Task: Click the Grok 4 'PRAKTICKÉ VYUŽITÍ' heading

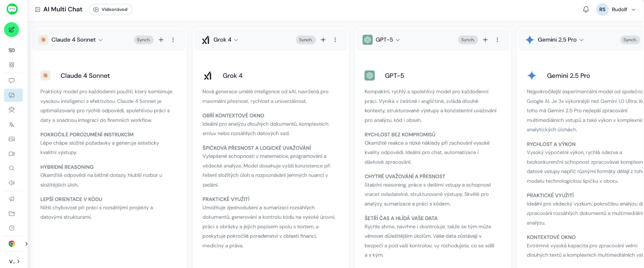Action: pos(226,199)
